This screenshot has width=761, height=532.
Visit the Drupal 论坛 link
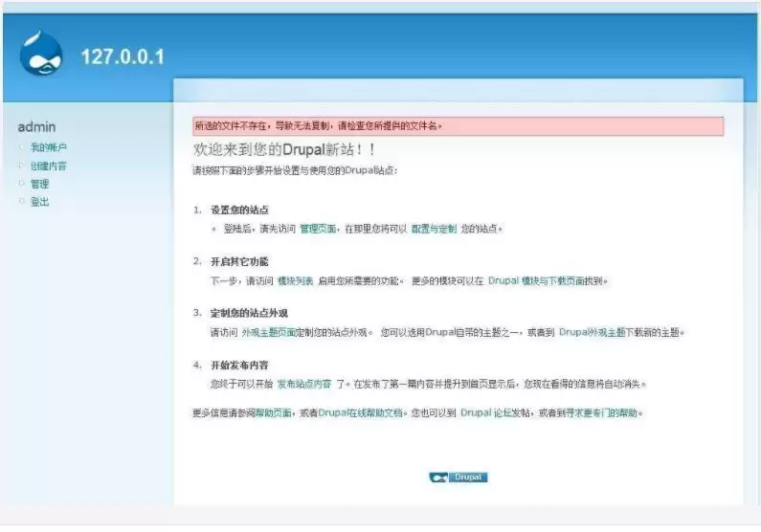486,412
